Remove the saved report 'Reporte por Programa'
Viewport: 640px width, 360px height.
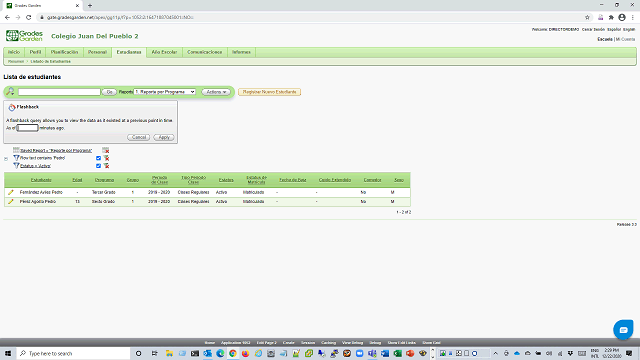pos(106,150)
